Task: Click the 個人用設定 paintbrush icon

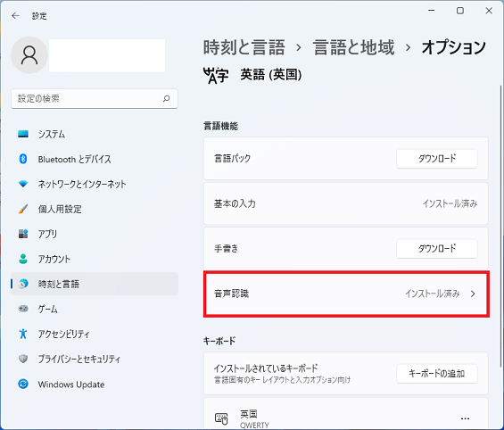Action: pyautogui.click(x=23, y=209)
